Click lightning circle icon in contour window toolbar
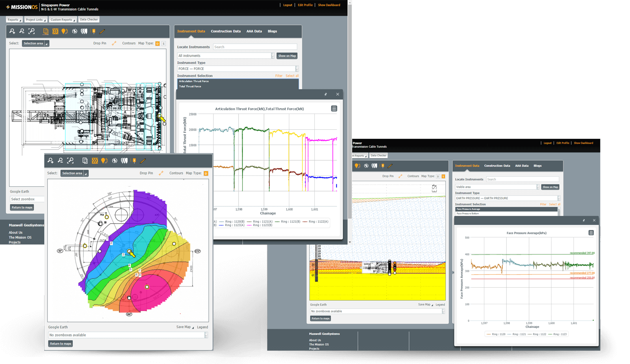Image resolution: width=630 pixels, height=364 pixels. pyautogui.click(x=115, y=161)
